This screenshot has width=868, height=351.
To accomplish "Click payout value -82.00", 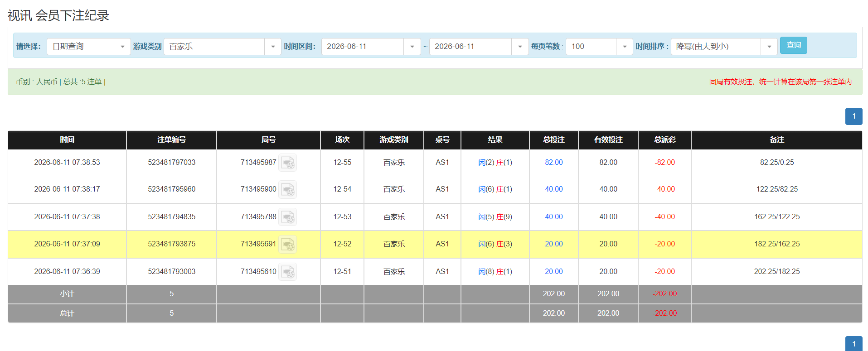I will 665,163.
